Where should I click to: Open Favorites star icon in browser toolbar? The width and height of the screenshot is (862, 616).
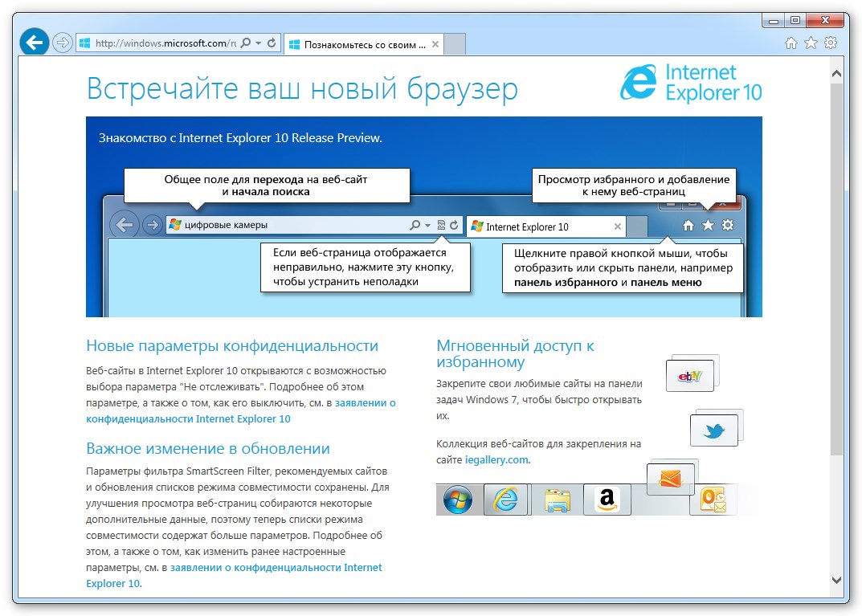pyautogui.click(x=811, y=43)
